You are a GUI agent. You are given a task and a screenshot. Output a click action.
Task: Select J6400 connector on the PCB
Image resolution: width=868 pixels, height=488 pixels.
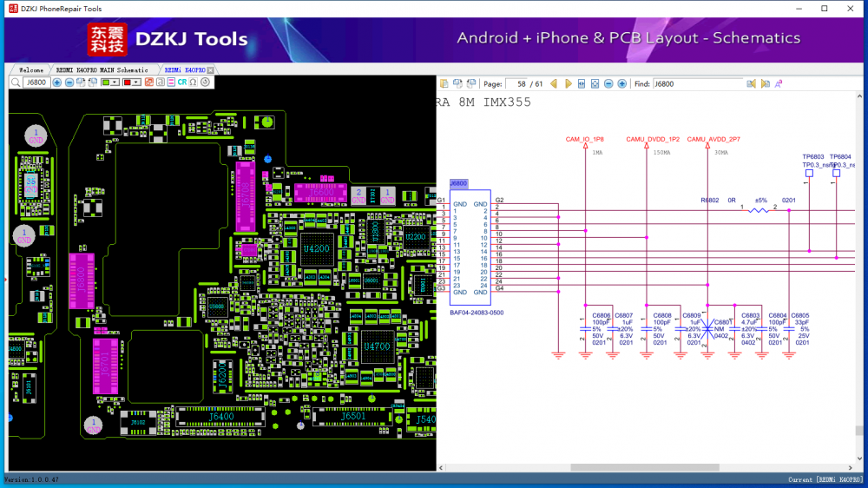tap(220, 417)
